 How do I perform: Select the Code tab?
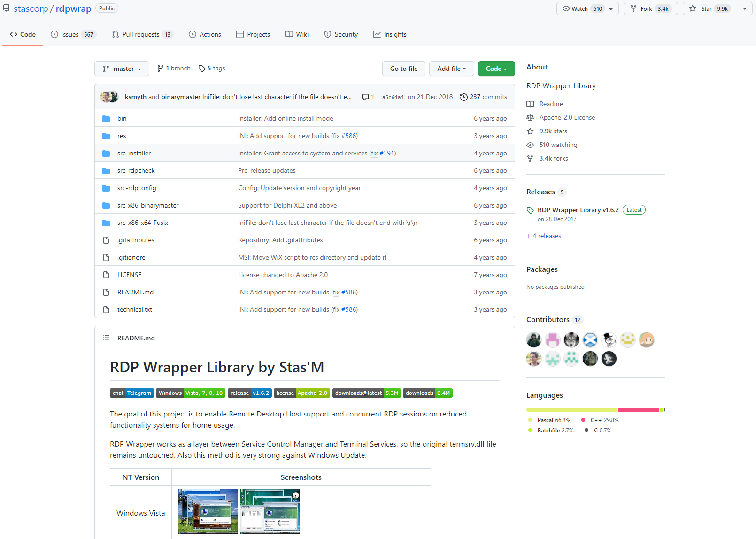tap(23, 34)
